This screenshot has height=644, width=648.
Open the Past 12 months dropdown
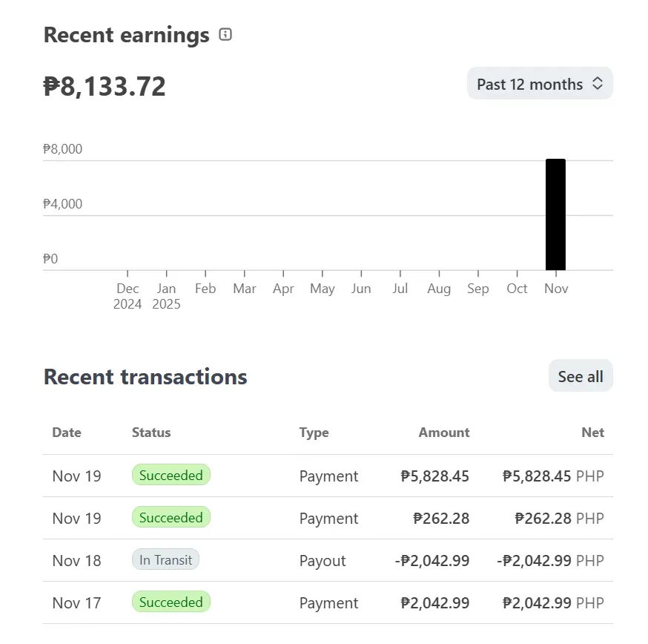[540, 84]
